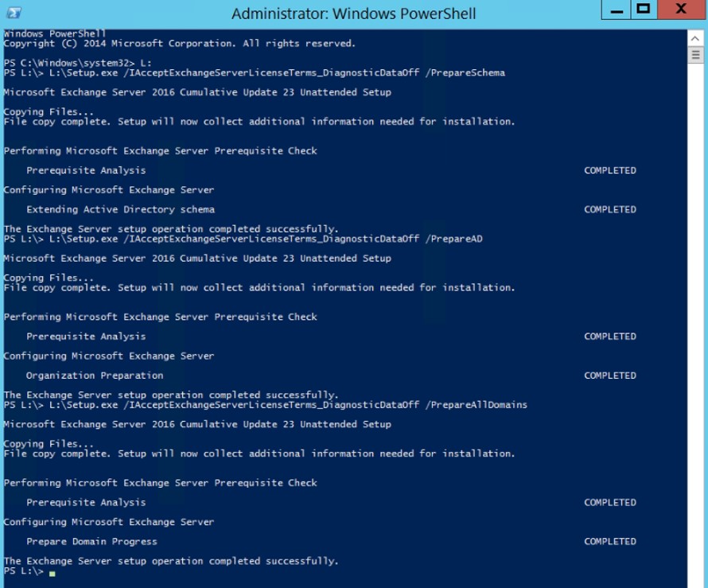Click the command line ending in /PrepareAllDomains

tap(266, 405)
